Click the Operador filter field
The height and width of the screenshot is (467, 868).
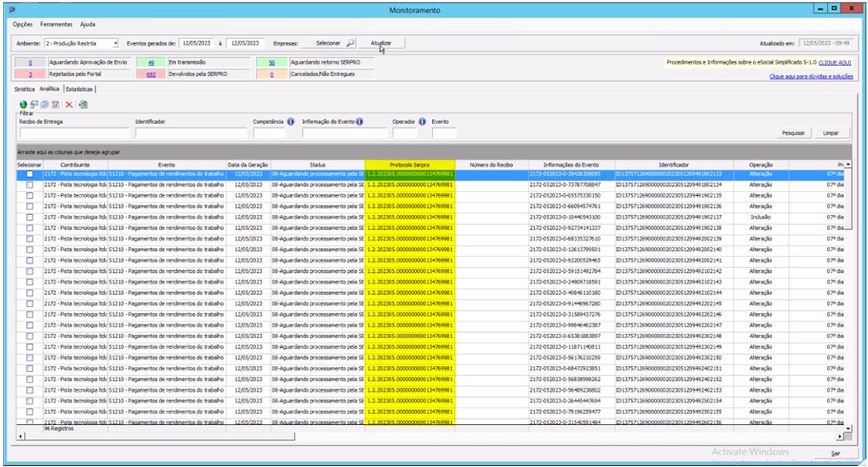pyautogui.click(x=405, y=133)
